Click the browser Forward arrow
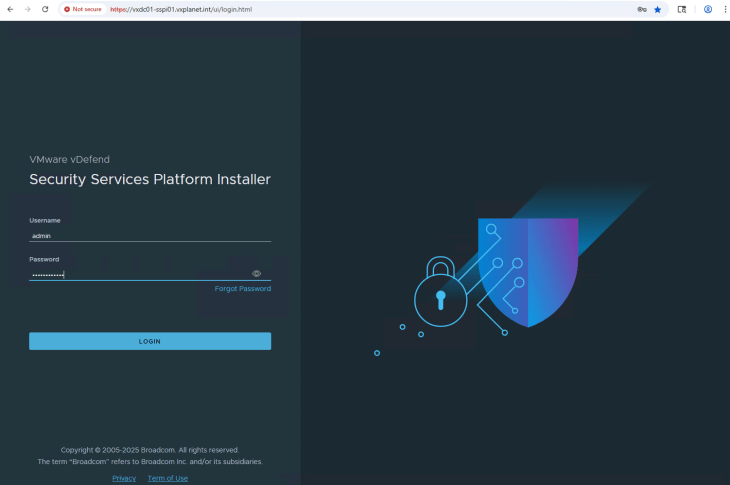The height and width of the screenshot is (485, 730). (27, 9)
